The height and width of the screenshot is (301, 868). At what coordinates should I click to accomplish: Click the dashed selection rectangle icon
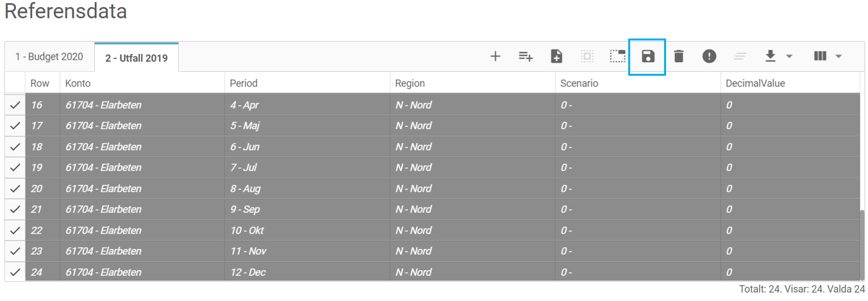(x=617, y=56)
